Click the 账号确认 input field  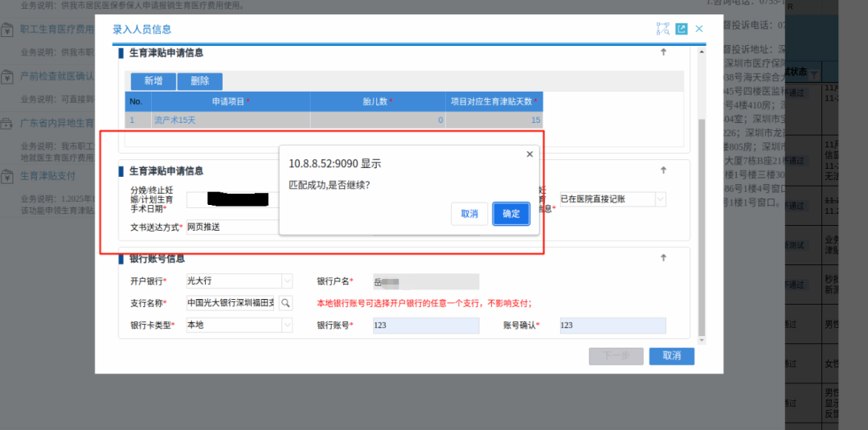(612, 326)
